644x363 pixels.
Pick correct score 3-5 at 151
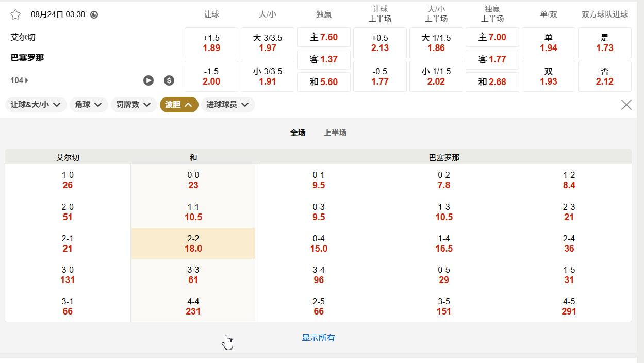444,306
